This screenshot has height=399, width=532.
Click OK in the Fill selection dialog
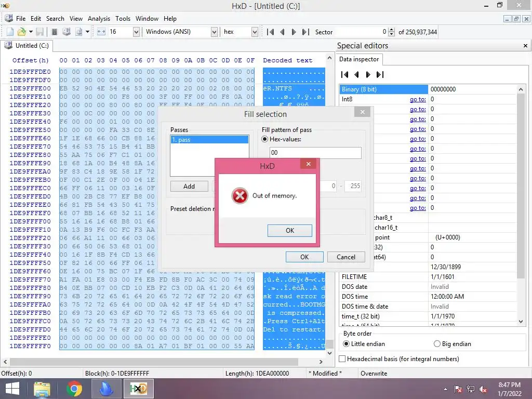tap(304, 257)
